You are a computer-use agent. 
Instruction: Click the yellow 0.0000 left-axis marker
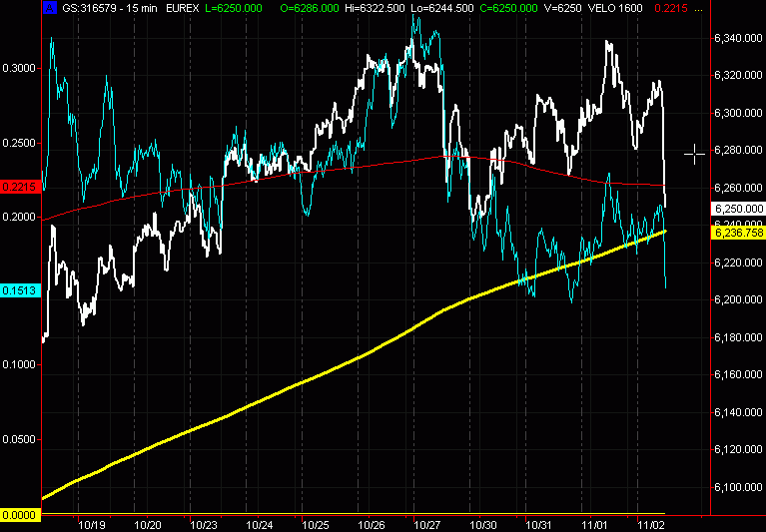pyautogui.click(x=20, y=515)
